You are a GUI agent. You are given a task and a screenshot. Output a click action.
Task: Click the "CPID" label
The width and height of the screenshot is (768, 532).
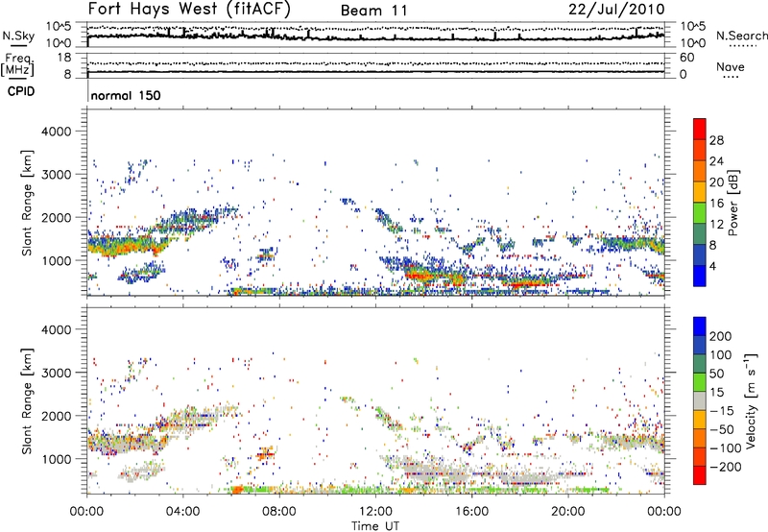pyautogui.click(x=21, y=91)
